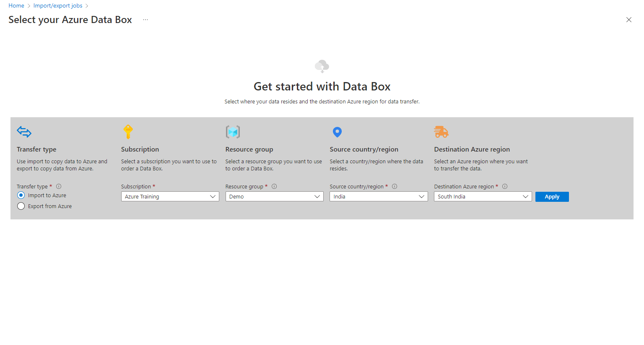Click the Select your Azure Data Box title
The width and height of the screenshot is (644, 345).
[x=70, y=20]
